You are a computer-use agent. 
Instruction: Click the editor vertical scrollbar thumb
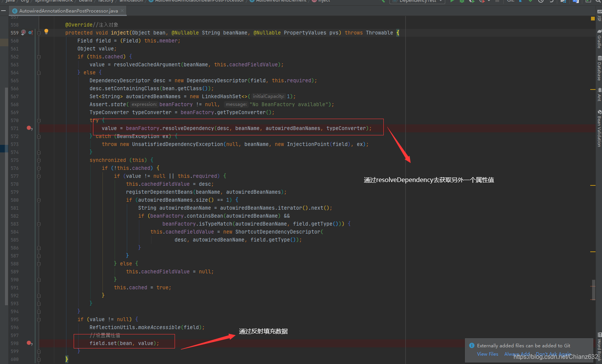coord(593,290)
